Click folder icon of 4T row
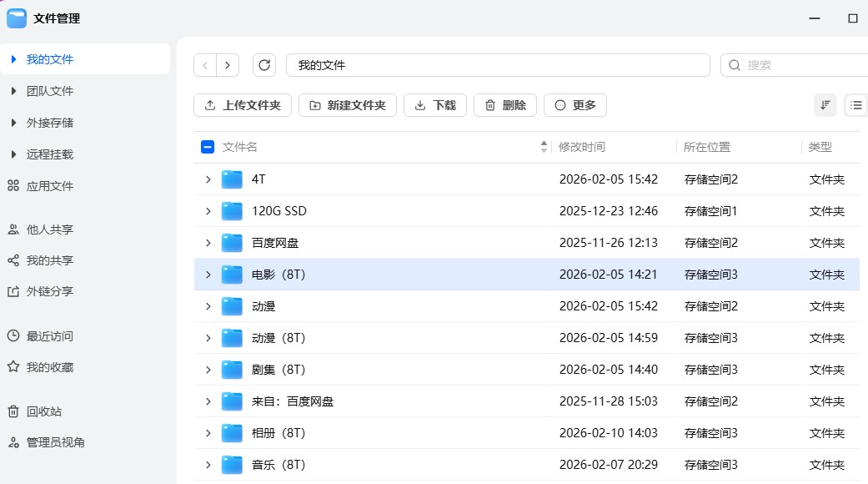The height and width of the screenshot is (484, 868). 232,179
